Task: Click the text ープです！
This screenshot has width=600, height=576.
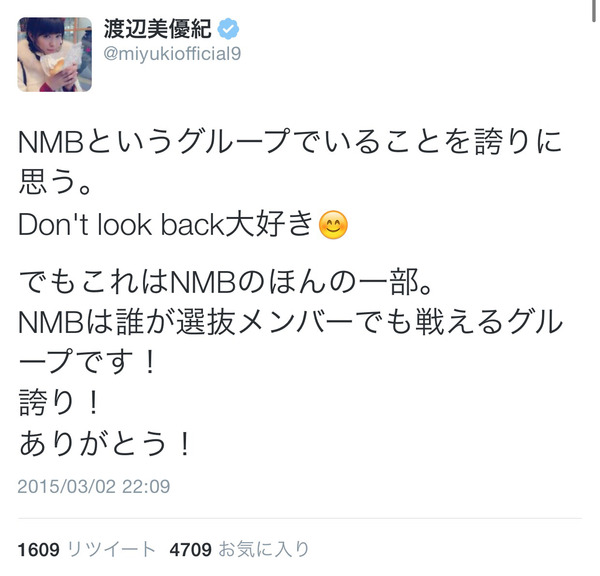Action: tap(88, 362)
